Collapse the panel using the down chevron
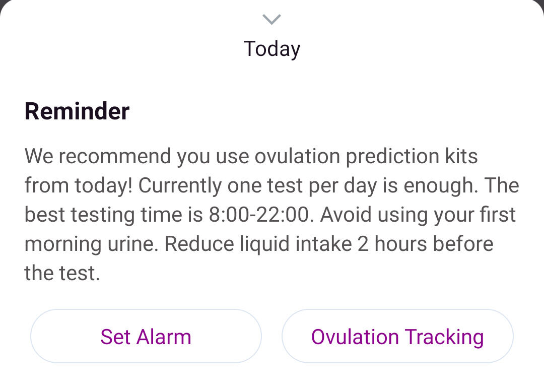Screen dimensions: 544x392 pyautogui.click(x=271, y=20)
